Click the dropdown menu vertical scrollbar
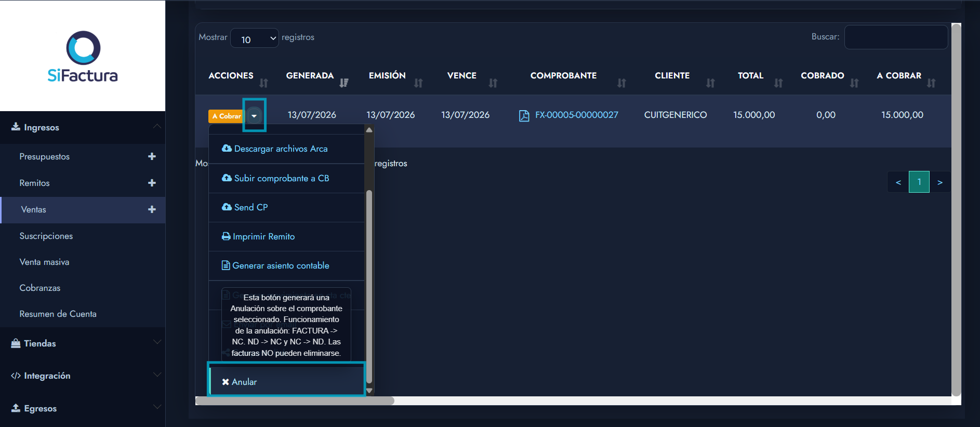Screen dimensions: 980x427 tap(369, 286)
